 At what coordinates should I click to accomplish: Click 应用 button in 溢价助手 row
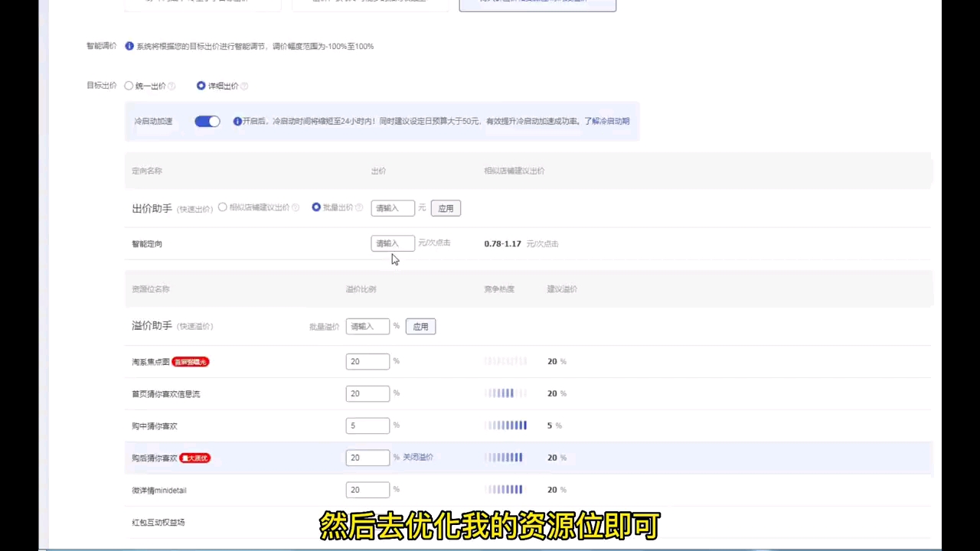[x=420, y=327]
